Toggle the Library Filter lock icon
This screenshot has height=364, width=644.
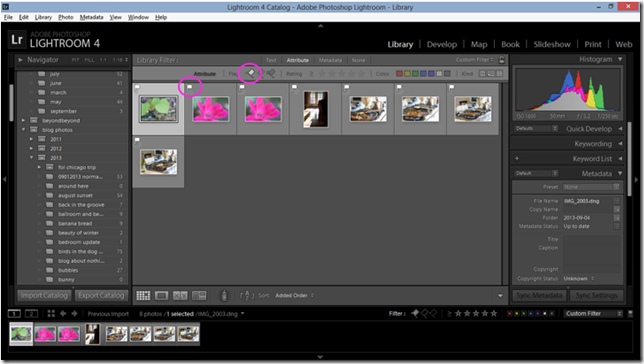[501, 60]
